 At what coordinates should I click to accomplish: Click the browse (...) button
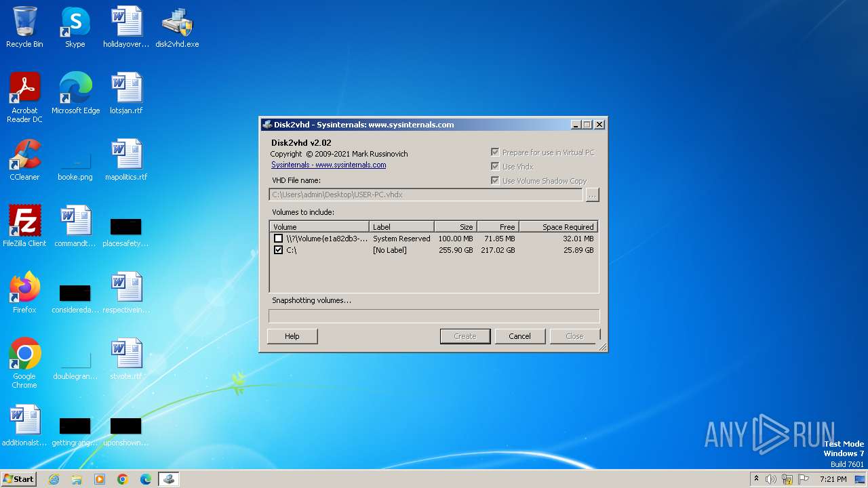(592, 195)
